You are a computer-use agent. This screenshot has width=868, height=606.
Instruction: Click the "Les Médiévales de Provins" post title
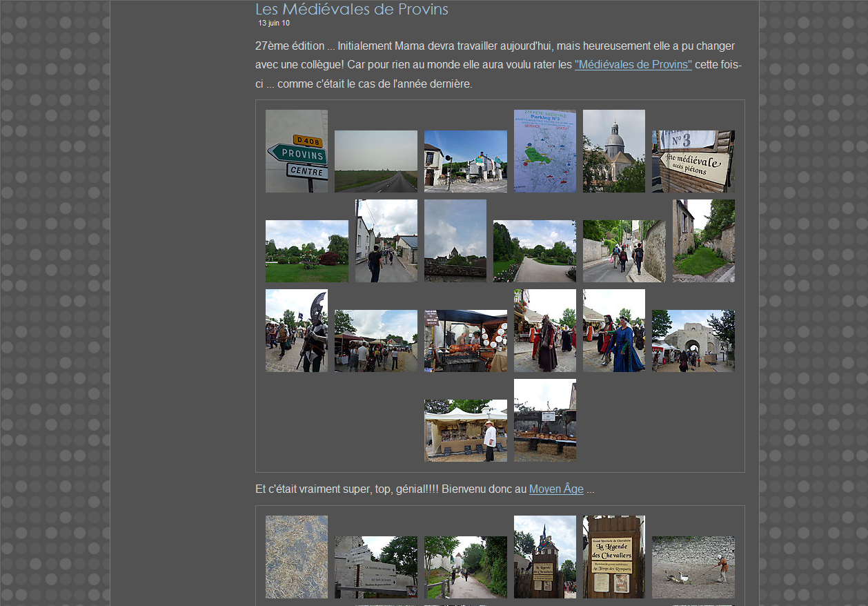click(351, 10)
